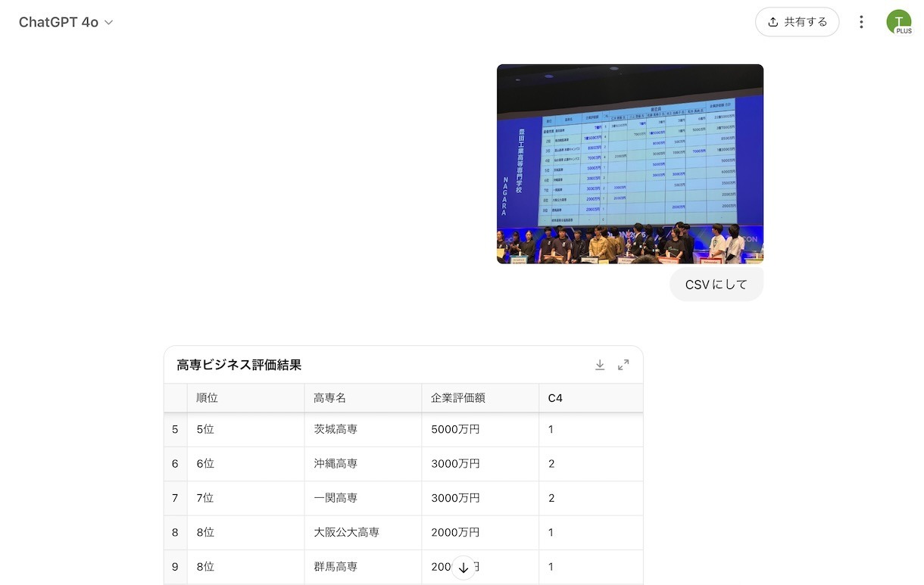The width and height of the screenshot is (924, 585).
Task: Select the 順位 column header
Action: (245, 398)
